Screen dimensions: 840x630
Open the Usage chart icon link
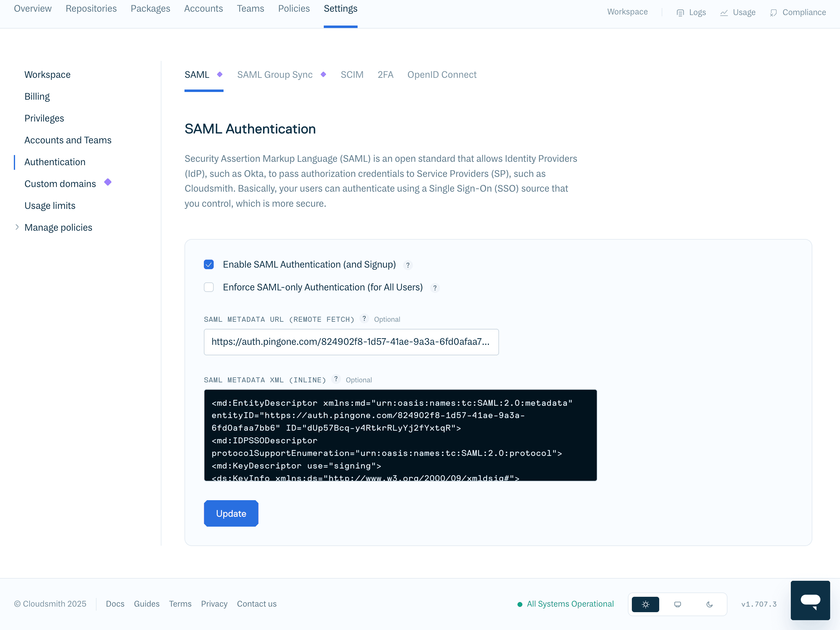click(724, 13)
